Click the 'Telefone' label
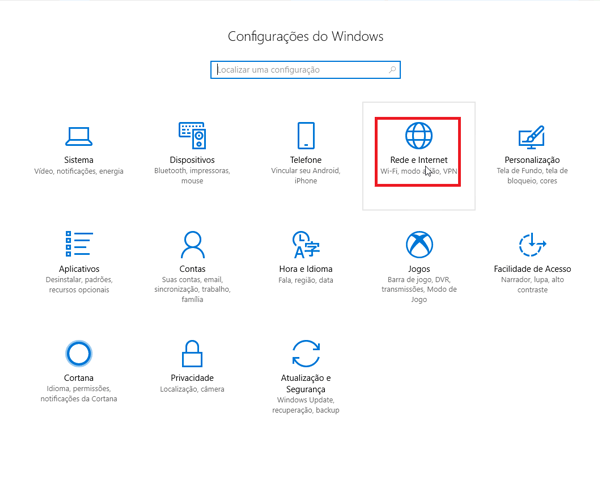This screenshot has width=600, height=500. [306, 160]
